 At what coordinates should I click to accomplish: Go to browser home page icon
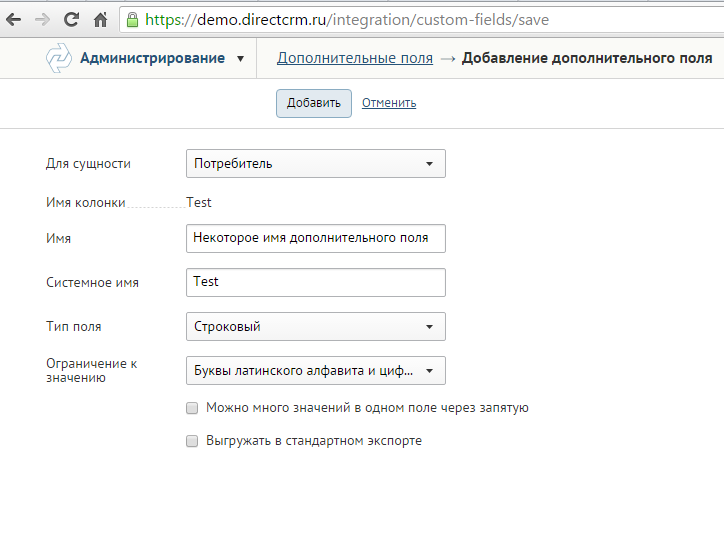coord(100,19)
